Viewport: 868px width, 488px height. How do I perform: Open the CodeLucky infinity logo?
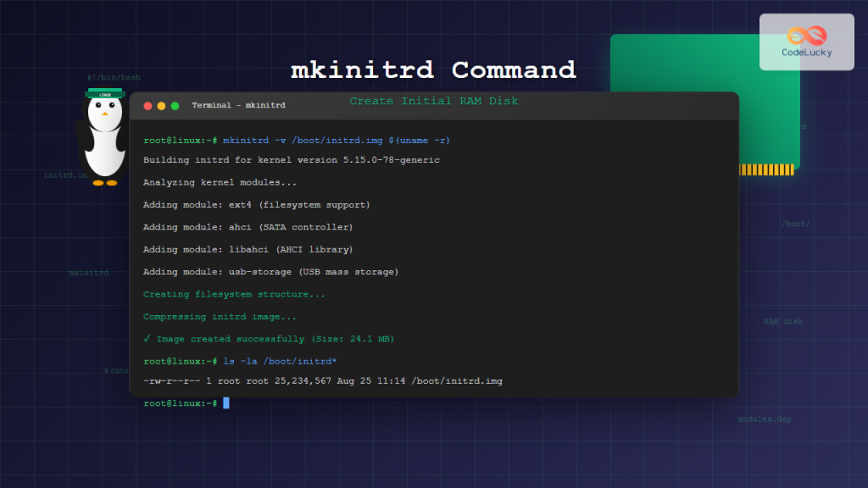[x=806, y=36]
